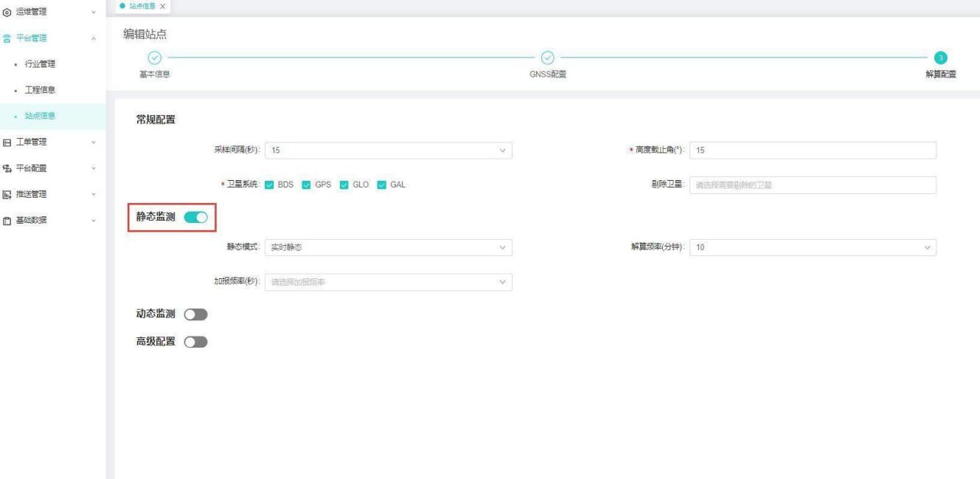
Task: Click the 平台管理 sidebar icon
Action: click(7, 38)
